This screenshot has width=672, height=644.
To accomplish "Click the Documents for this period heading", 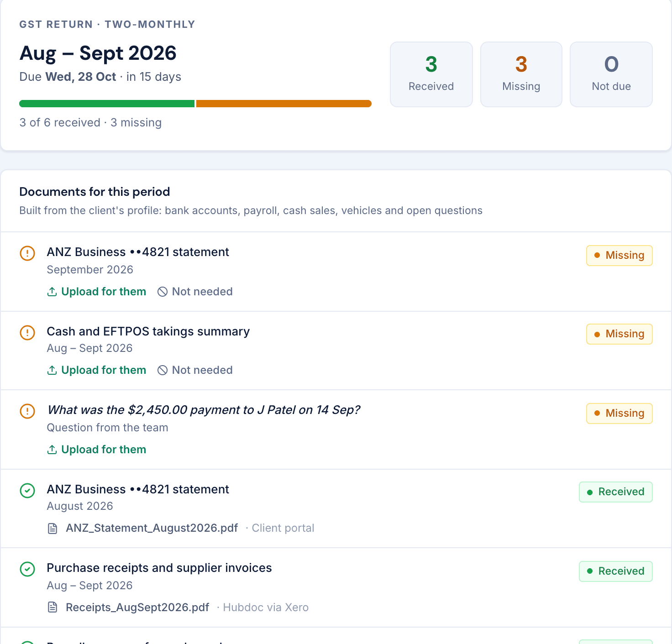I will coord(94,192).
